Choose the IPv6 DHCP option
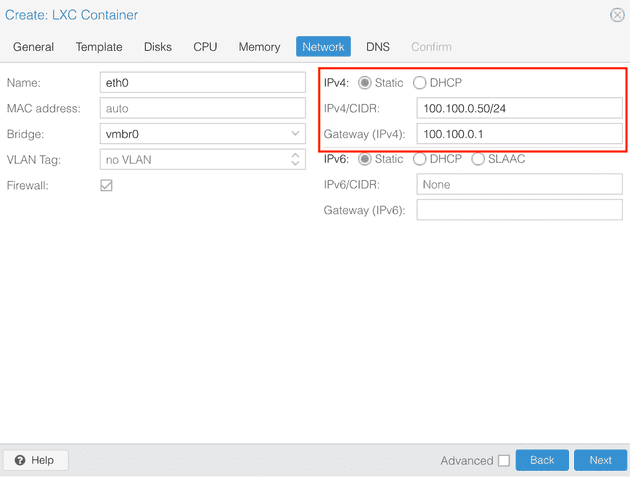The height and width of the screenshot is (477, 630). (x=420, y=159)
